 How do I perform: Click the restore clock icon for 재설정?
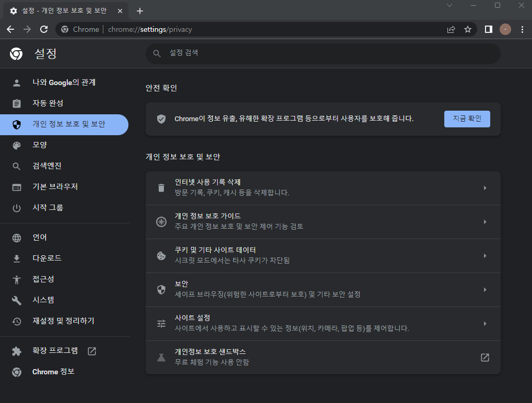tap(17, 321)
